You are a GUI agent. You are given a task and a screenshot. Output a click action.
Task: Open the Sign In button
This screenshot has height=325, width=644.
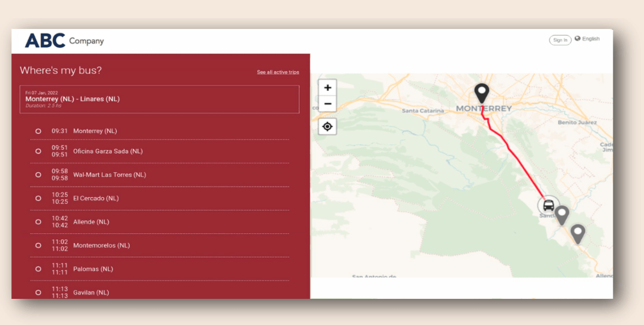coord(560,40)
